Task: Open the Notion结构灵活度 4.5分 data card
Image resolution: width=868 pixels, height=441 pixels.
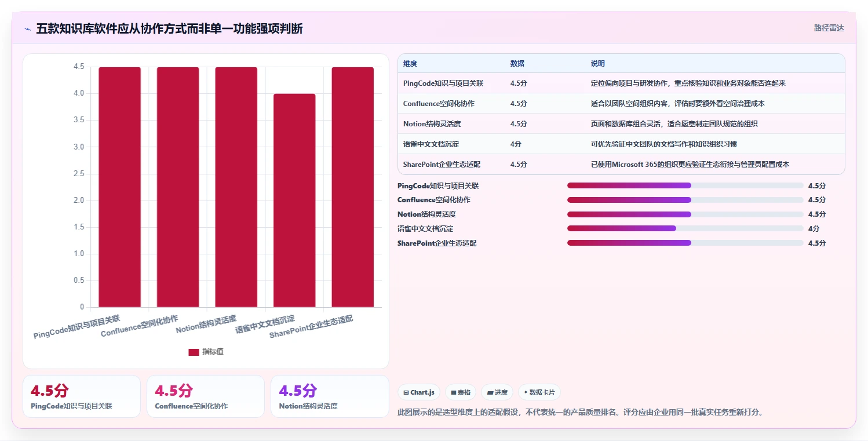Action: pyautogui.click(x=330, y=396)
